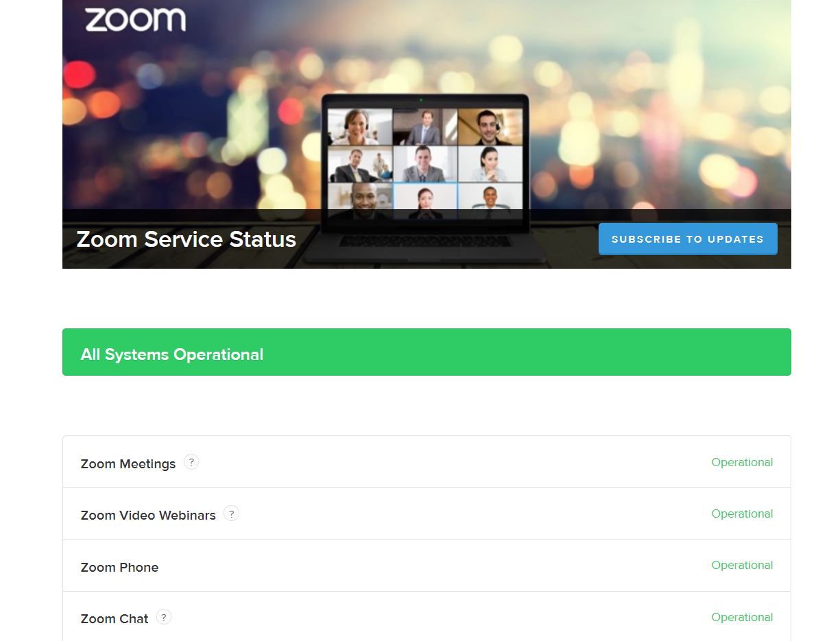Click the Operational status for Zoom Video Webinars

[742, 513]
